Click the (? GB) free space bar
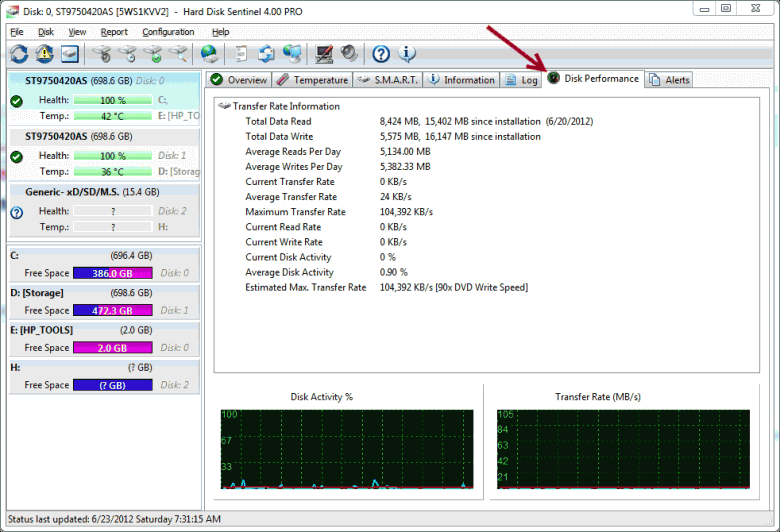Image resolution: width=780 pixels, height=532 pixels. 113,385
